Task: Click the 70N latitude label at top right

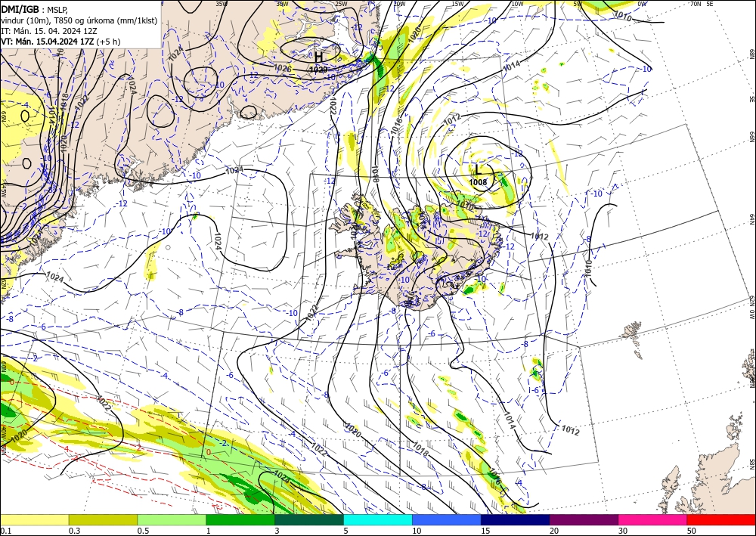Action: (696, 4)
